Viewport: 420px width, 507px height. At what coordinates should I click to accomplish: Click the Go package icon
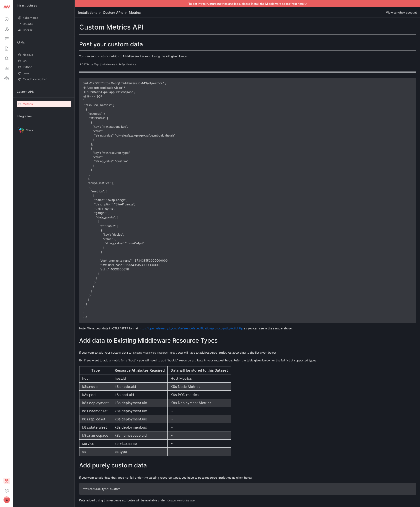[x=20, y=61]
